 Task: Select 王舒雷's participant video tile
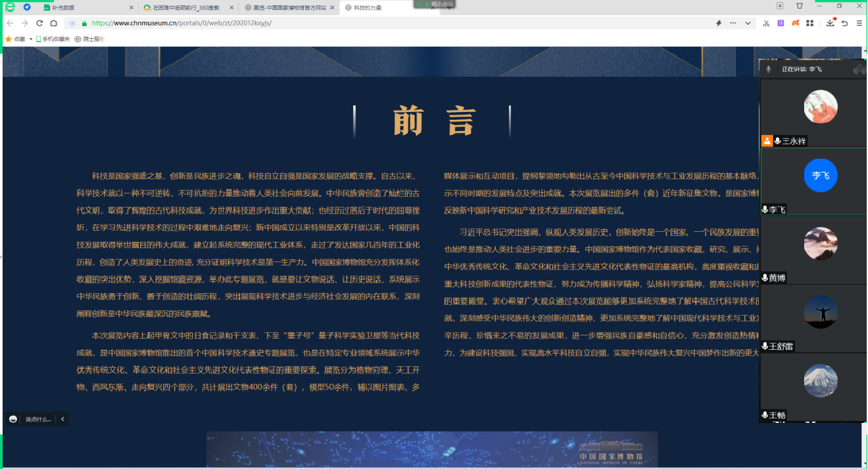(x=813, y=318)
